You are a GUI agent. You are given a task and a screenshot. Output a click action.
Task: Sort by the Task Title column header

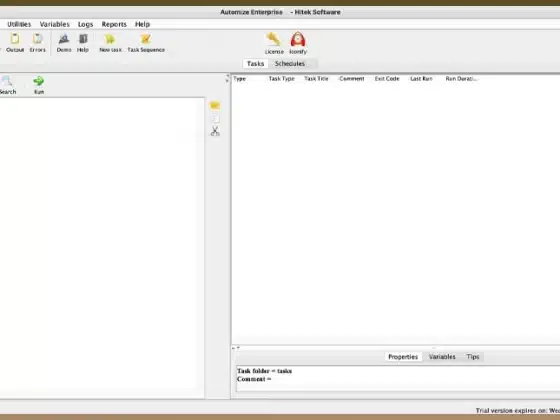(316, 79)
